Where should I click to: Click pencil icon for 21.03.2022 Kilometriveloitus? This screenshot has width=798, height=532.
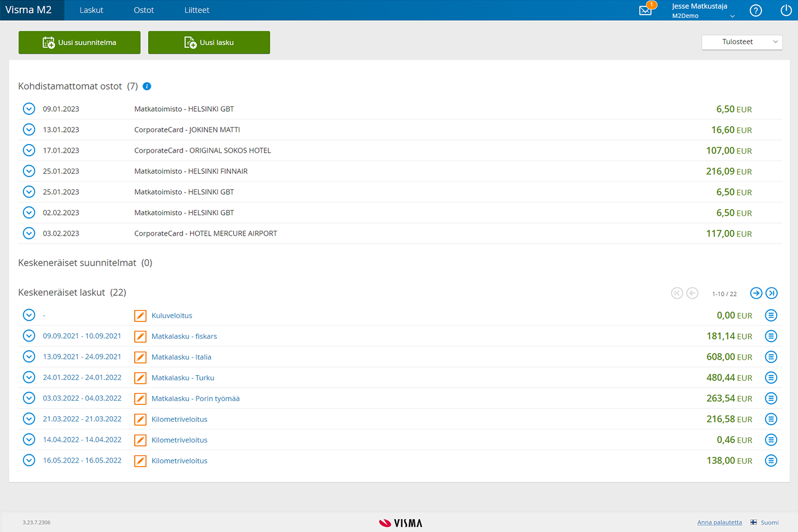(x=140, y=419)
